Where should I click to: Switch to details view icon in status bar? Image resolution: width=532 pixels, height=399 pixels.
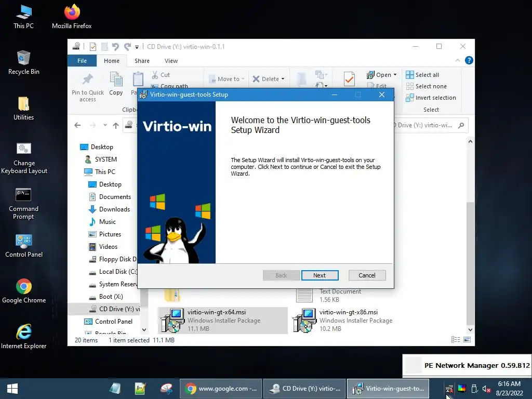pyautogui.click(x=456, y=339)
